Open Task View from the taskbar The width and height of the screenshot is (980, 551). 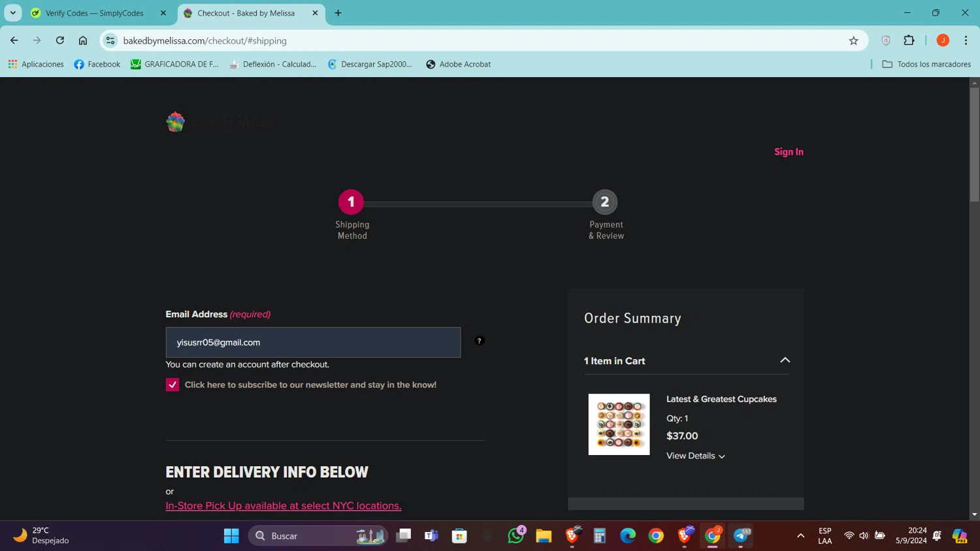(404, 536)
